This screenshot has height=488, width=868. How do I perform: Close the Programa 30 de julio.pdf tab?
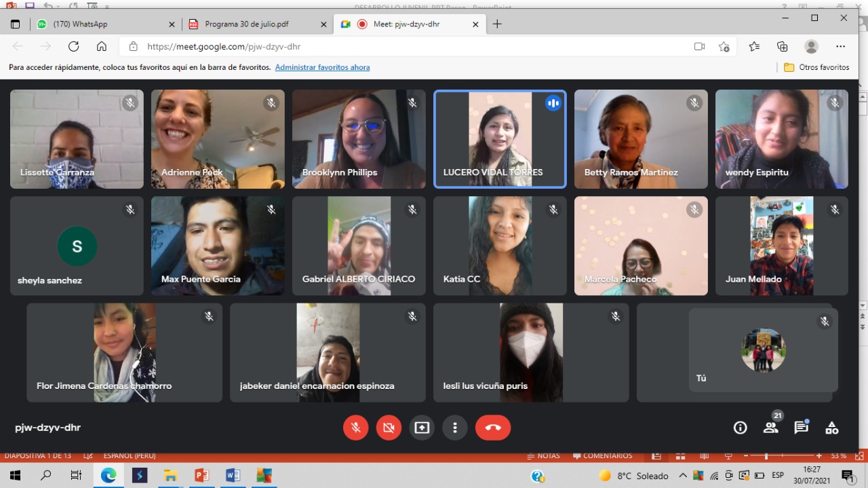[323, 24]
